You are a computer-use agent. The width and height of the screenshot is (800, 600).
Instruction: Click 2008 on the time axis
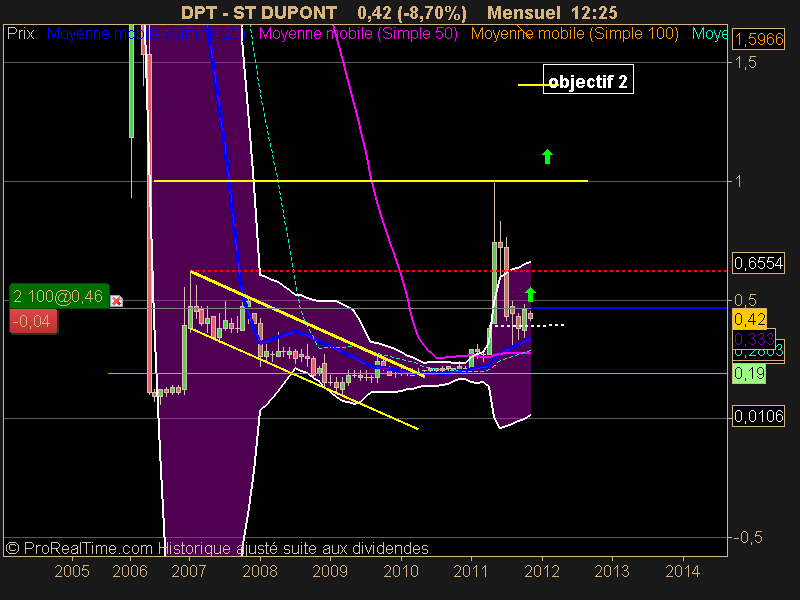click(260, 571)
